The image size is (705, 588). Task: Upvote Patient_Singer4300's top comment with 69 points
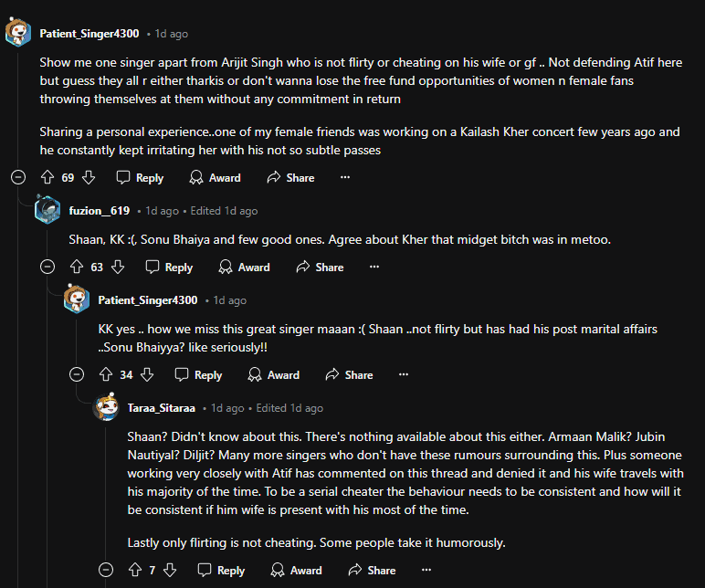point(47,177)
